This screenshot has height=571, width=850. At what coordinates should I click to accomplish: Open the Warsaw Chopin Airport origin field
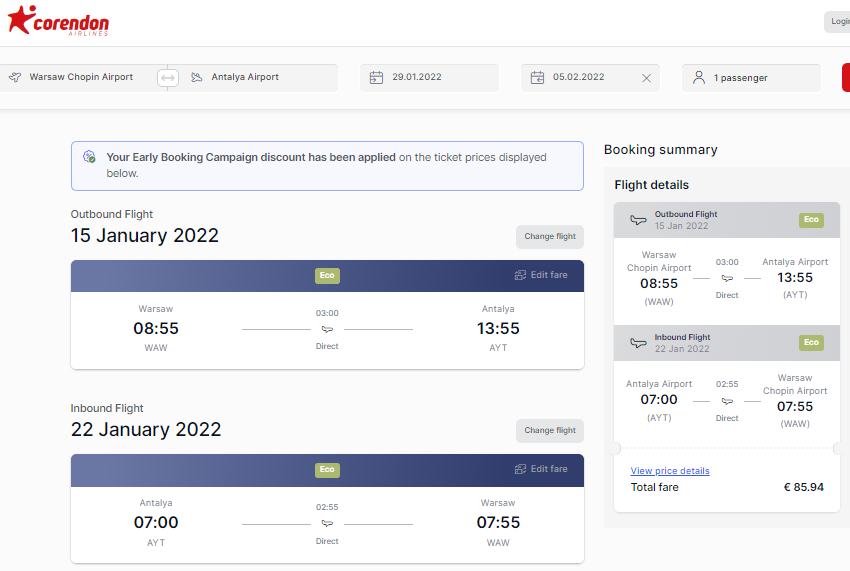coord(81,78)
